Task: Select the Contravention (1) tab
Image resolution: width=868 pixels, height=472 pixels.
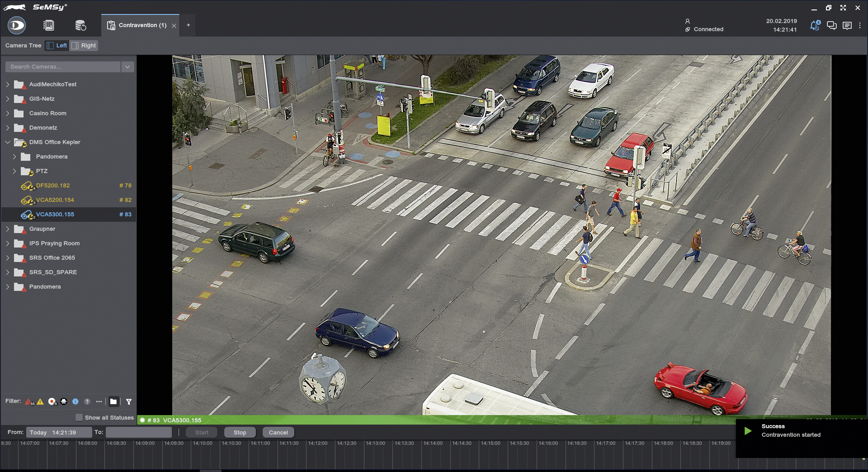Action: click(138, 25)
